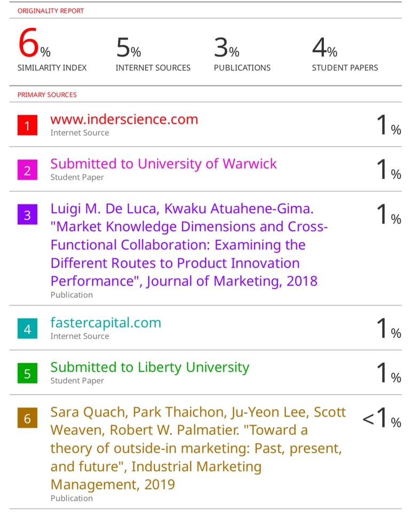Click the magenta source number 2 badge

[27, 170]
